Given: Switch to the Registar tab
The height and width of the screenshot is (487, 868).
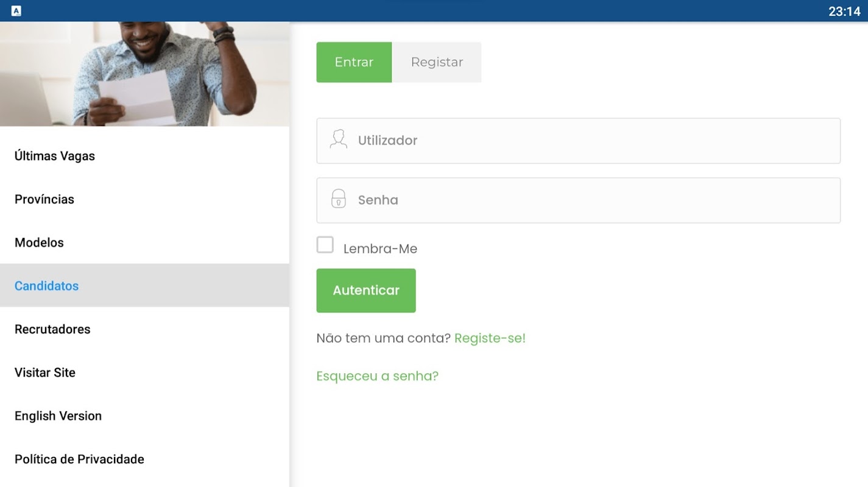Looking at the screenshot, I should (x=437, y=62).
